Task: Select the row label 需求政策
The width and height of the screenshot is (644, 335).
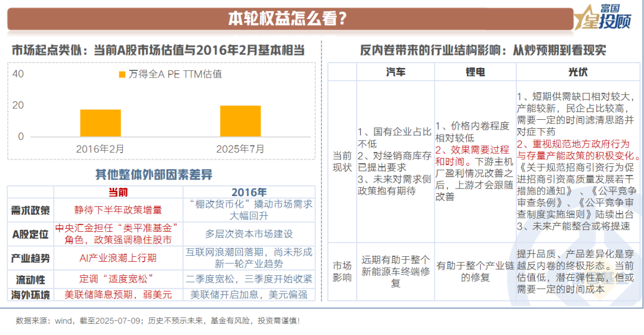Action: click(30, 210)
